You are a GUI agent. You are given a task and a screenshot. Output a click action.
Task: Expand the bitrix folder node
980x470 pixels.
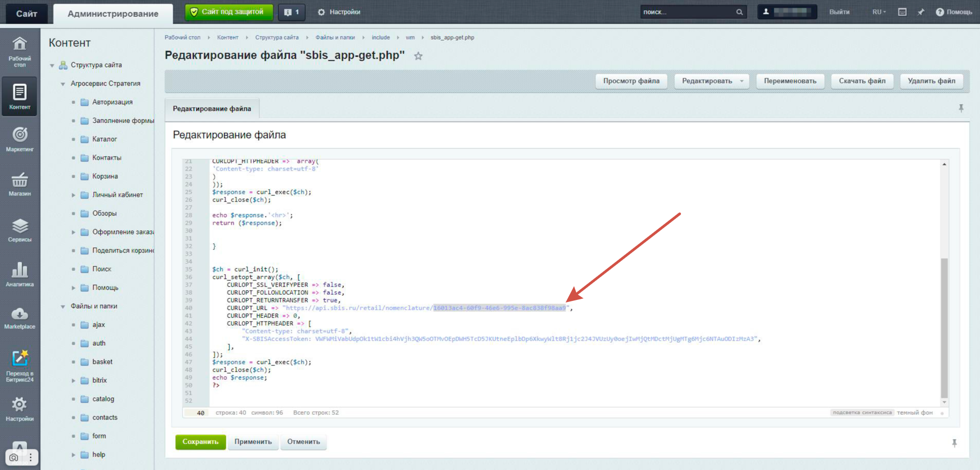73,380
